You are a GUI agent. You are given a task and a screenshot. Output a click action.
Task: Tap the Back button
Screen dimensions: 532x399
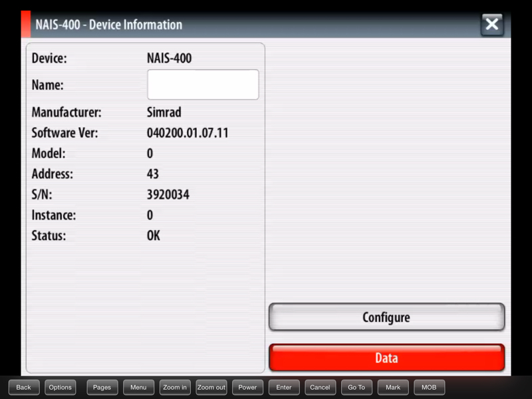[23, 387]
